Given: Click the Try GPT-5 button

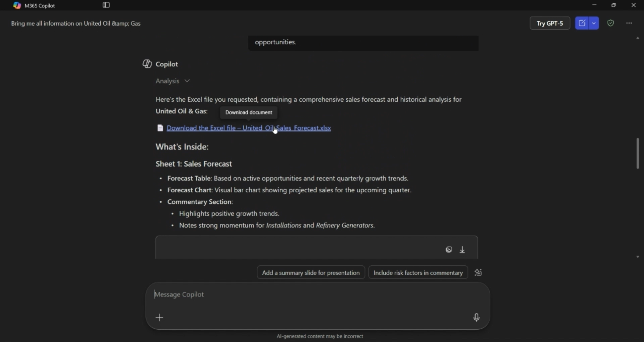Looking at the screenshot, I should [550, 23].
